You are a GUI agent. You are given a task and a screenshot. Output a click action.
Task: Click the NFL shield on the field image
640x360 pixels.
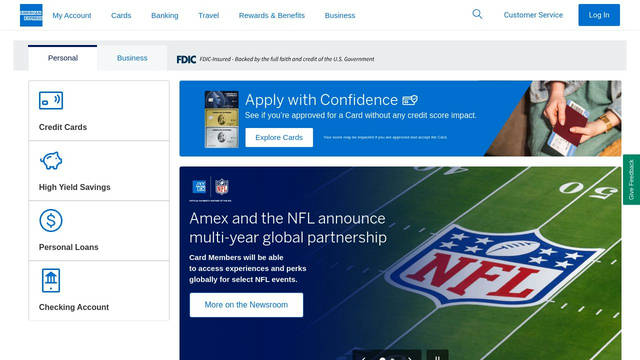pos(494,267)
